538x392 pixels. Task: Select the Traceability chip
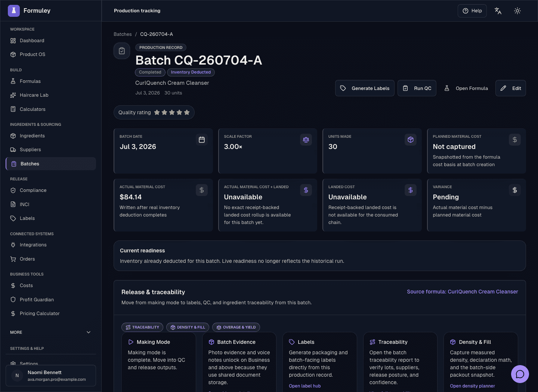tap(142, 327)
